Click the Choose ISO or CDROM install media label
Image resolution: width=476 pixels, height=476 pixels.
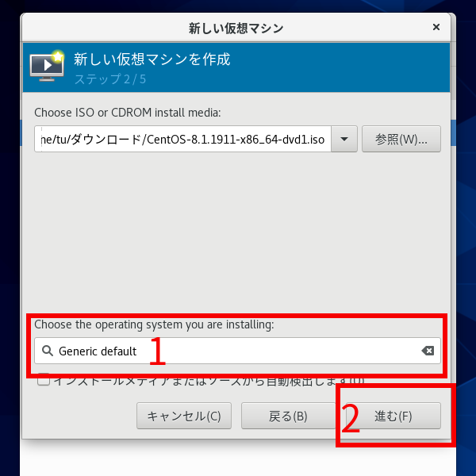128,113
